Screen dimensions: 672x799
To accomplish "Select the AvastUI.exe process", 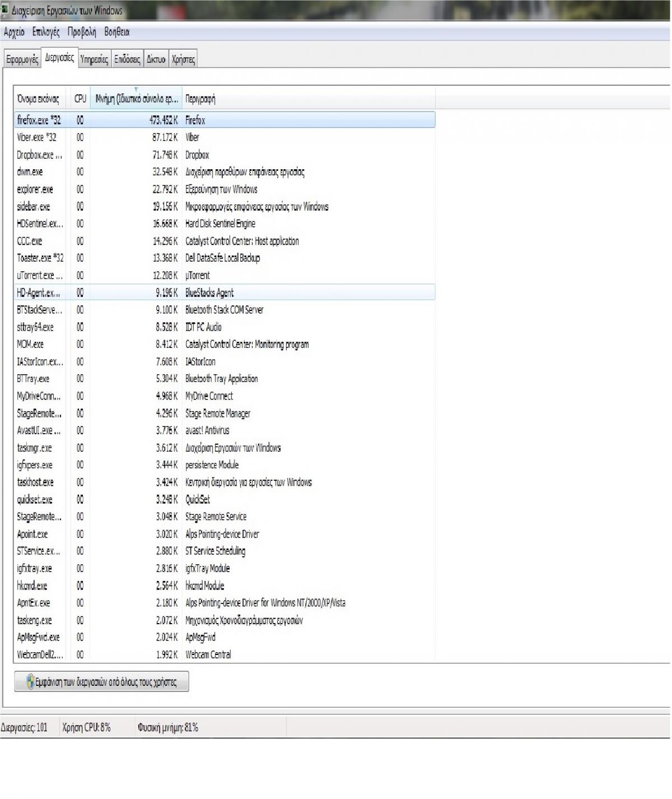I will (225, 431).
